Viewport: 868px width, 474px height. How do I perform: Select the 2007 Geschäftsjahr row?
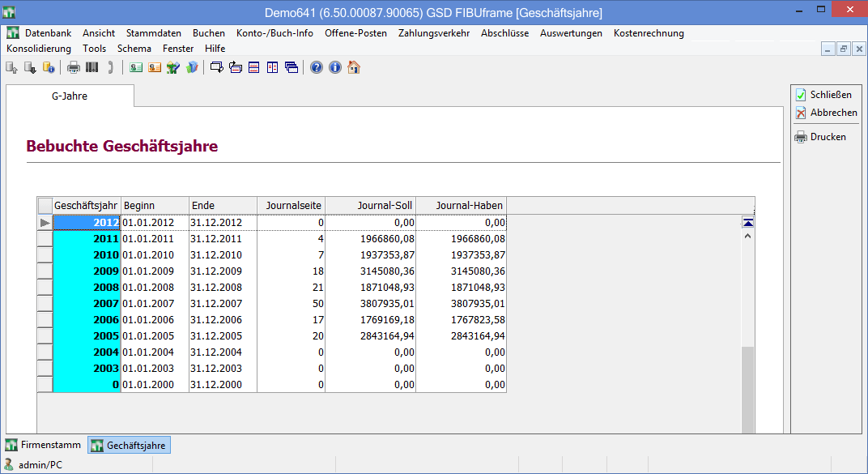tap(87, 304)
